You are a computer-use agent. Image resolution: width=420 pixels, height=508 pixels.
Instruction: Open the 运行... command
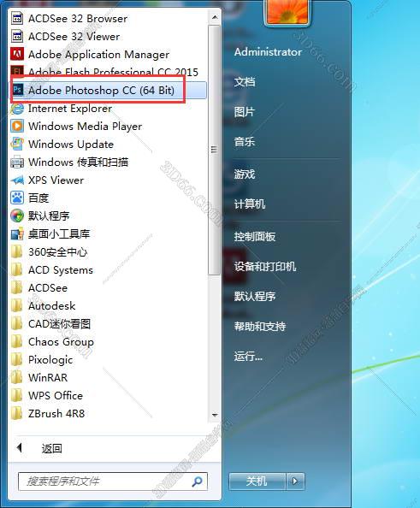pos(248,356)
